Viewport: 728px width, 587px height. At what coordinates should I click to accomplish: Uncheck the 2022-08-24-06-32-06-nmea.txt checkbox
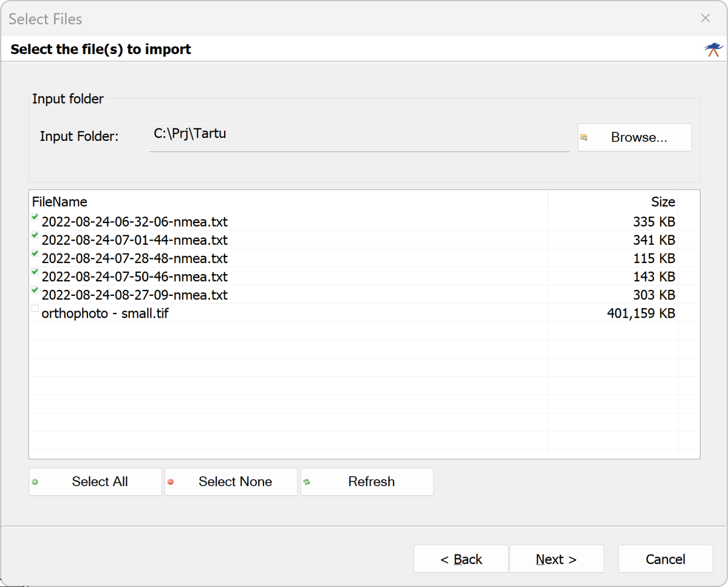pos(35,217)
